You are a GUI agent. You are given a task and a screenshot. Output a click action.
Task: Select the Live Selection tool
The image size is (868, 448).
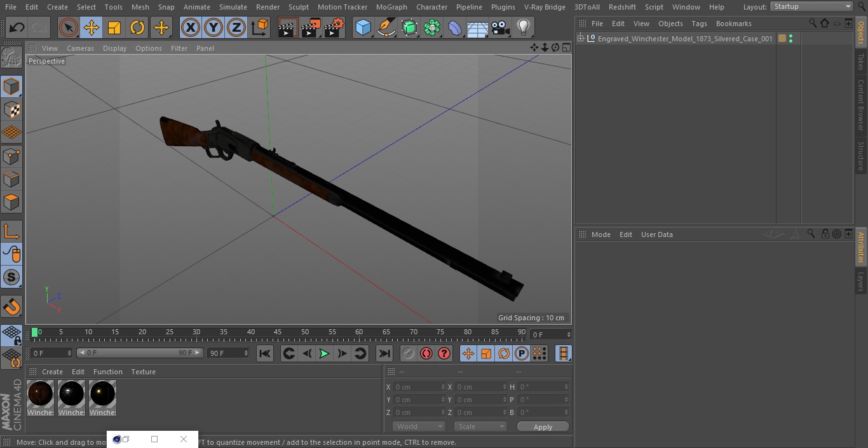pyautogui.click(x=68, y=27)
